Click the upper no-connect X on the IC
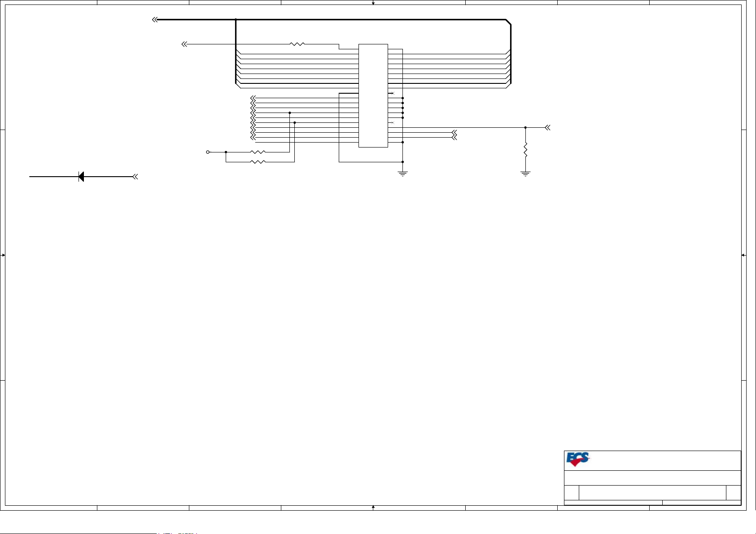This screenshot has width=756, height=534. point(393,93)
